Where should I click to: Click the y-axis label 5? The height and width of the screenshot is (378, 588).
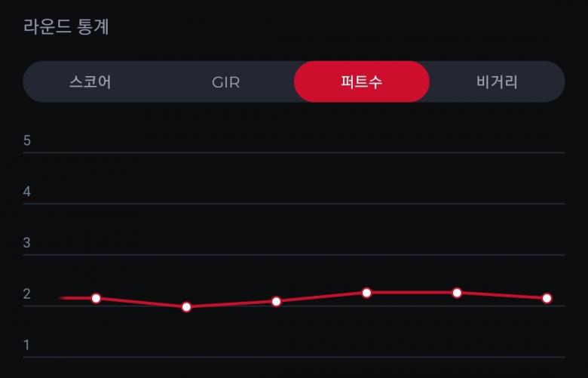pos(27,140)
